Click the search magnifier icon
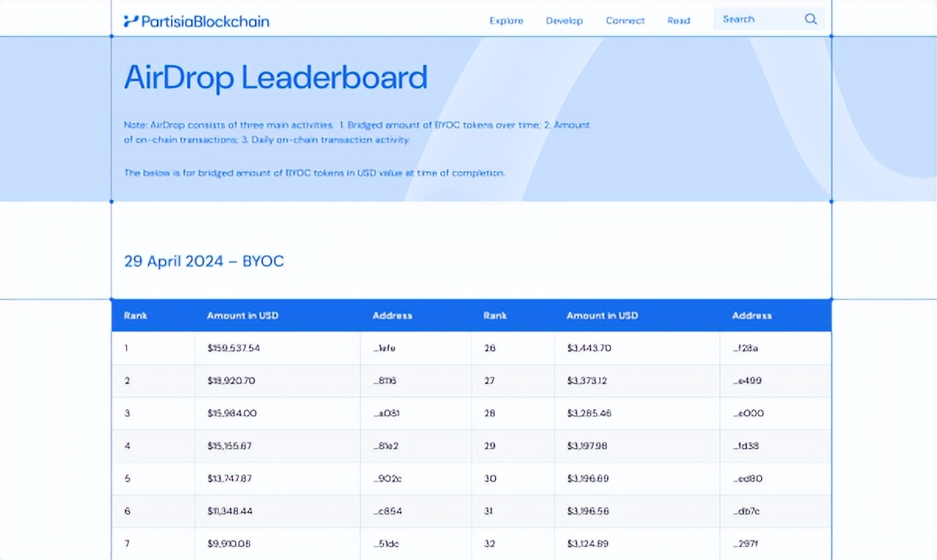Image resolution: width=937 pixels, height=560 pixels. (x=811, y=19)
